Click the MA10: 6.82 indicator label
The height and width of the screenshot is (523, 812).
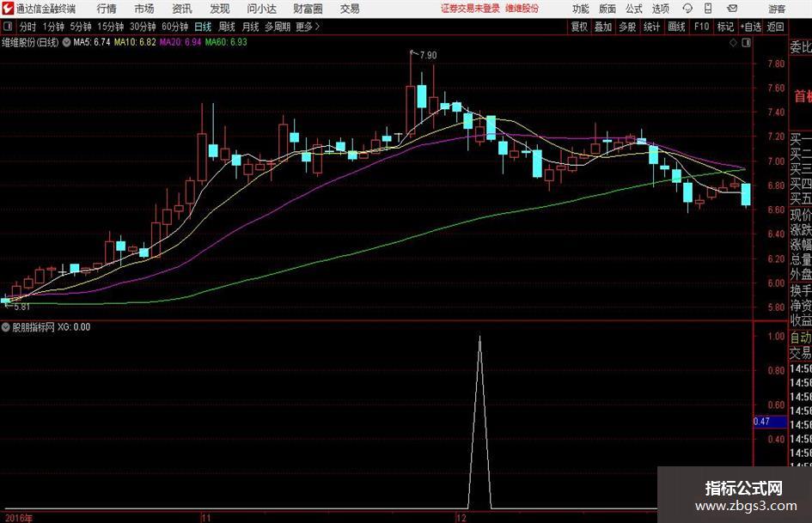coord(135,42)
